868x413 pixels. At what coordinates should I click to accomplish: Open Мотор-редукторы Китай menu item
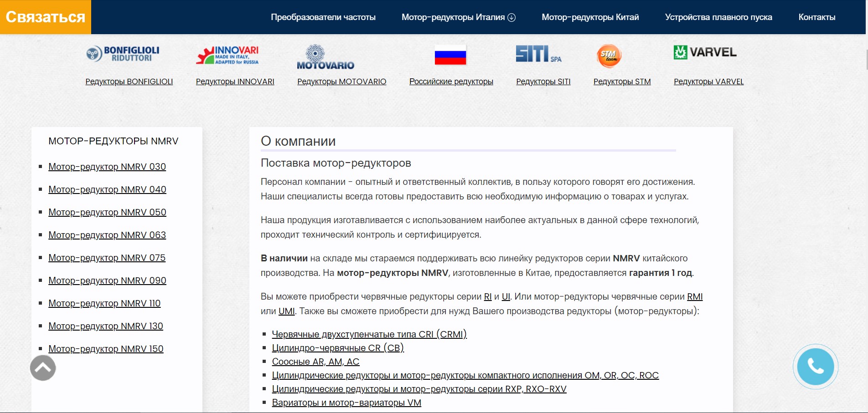click(x=590, y=17)
